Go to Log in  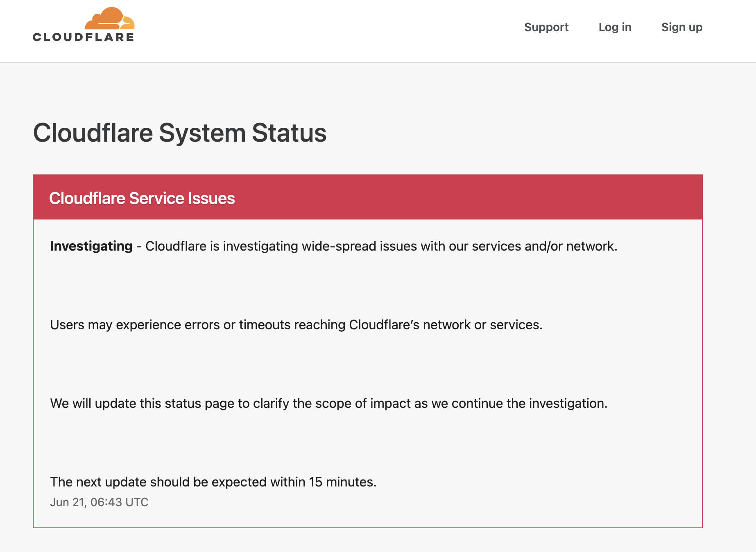click(615, 27)
